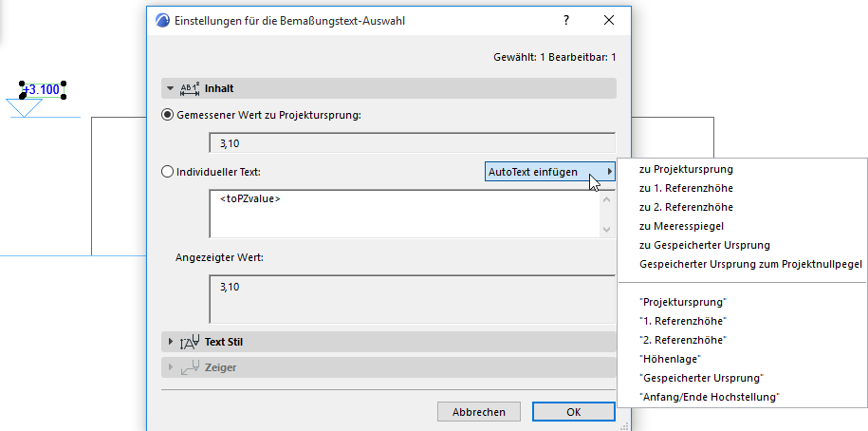
Task: Click the help question mark button
Action: click(x=565, y=20)
